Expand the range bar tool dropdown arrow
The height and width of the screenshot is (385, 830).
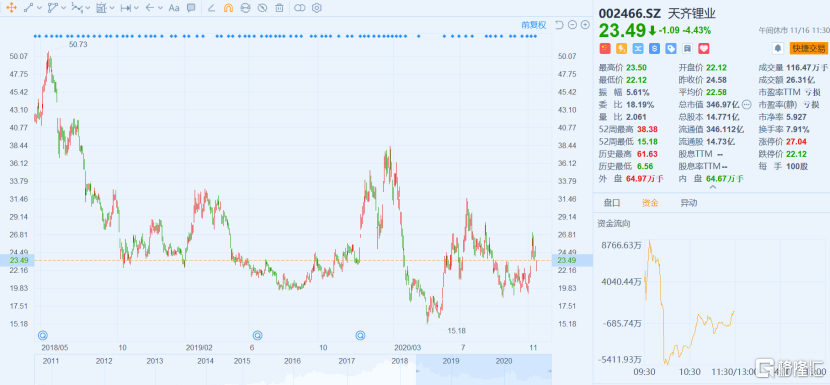(x=136, y=8)
